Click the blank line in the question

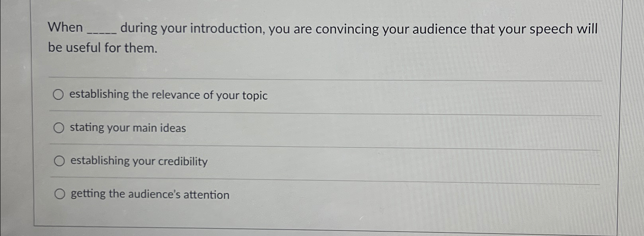100,30
